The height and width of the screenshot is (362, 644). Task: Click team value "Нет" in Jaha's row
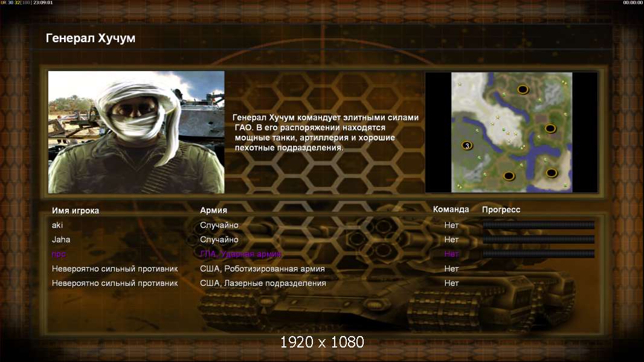coord(451,240)
